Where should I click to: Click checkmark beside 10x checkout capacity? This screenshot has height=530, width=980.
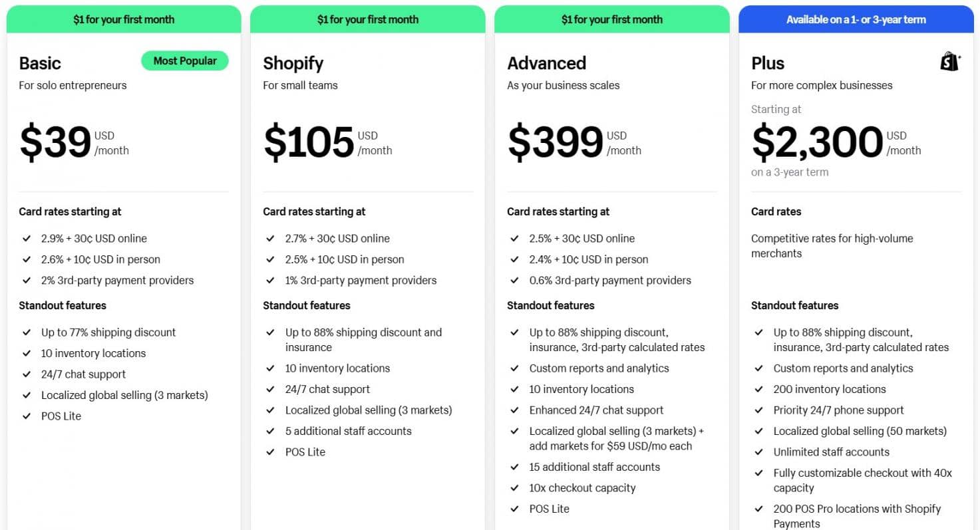(515, 488)
